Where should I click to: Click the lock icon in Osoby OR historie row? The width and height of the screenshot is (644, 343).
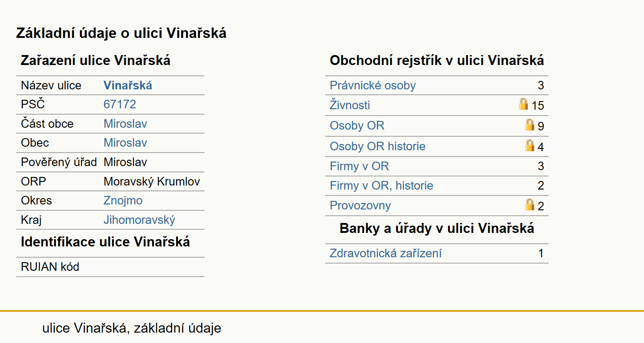point(530,145)
